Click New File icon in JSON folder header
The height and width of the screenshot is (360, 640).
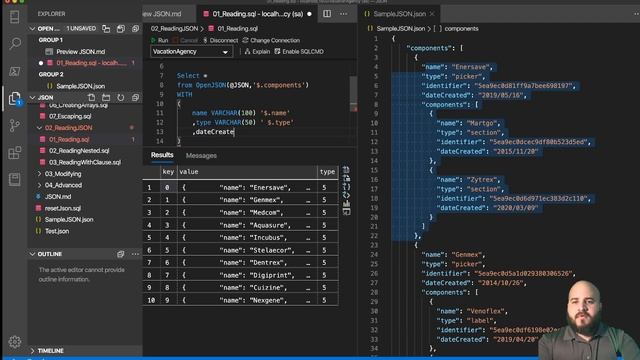tap(91, 98)
